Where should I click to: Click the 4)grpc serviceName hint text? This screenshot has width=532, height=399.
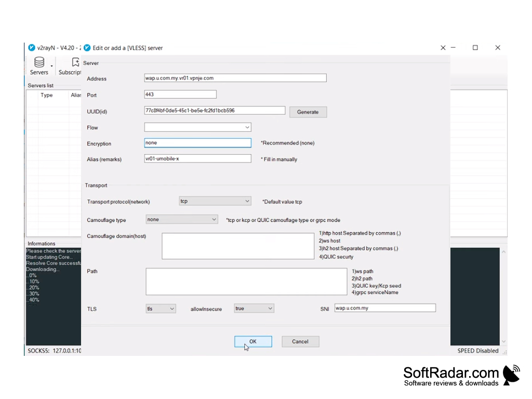375,292
